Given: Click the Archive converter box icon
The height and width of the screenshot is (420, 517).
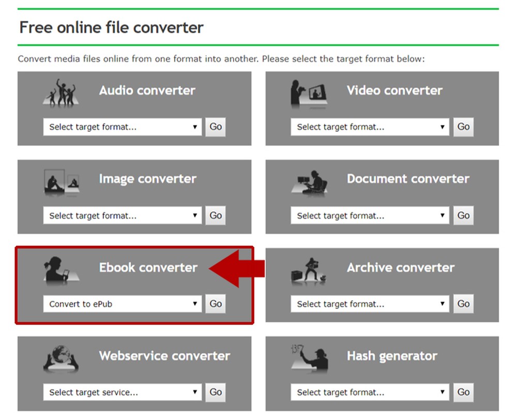Looking at the screenshot, I should click(309, 270).
